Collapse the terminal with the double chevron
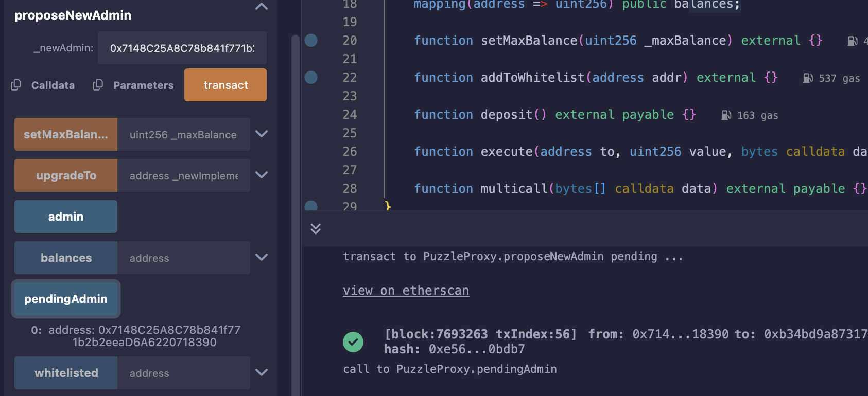 [316, 228]
